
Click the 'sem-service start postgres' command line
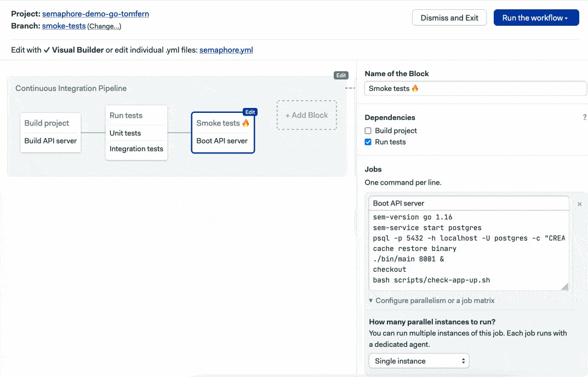[427, 228]
